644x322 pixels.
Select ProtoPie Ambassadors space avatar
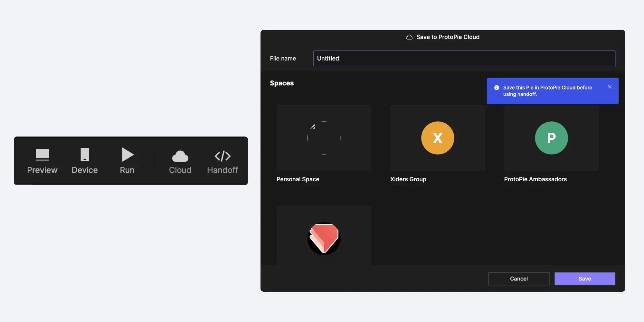(x=551, y=138)
